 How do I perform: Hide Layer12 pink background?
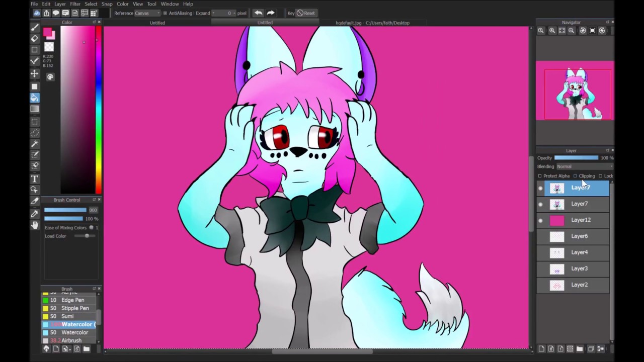click(x=540, y=221)
